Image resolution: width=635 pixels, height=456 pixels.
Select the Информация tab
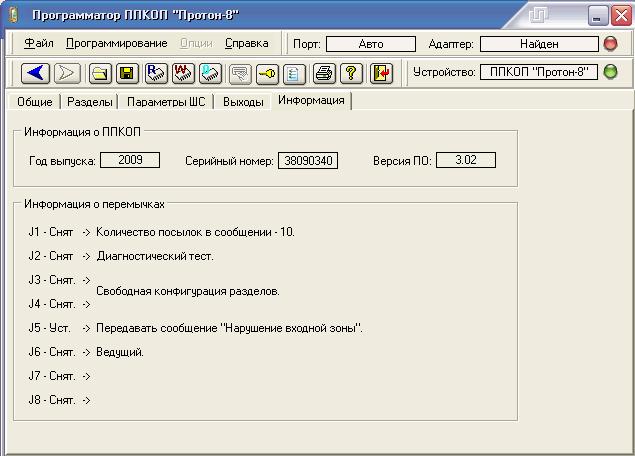click(x=311, y=100)
